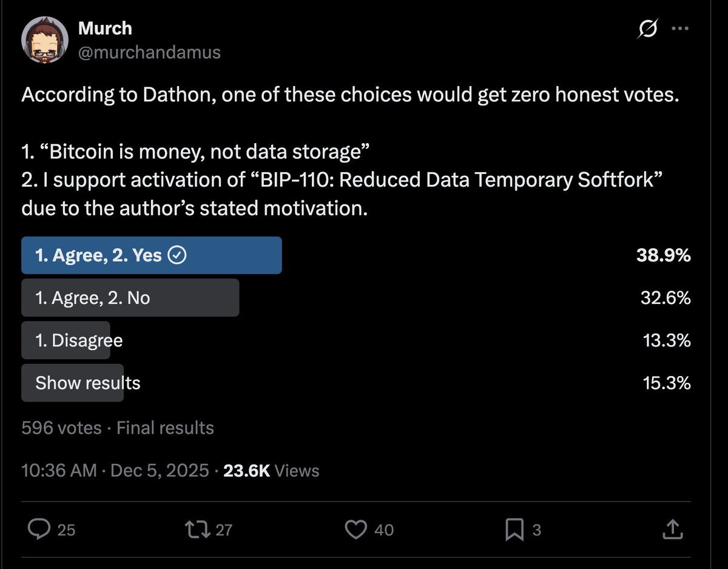728x569 pixels.
Task: Click the share upload icon
Action: pos(671,530)
